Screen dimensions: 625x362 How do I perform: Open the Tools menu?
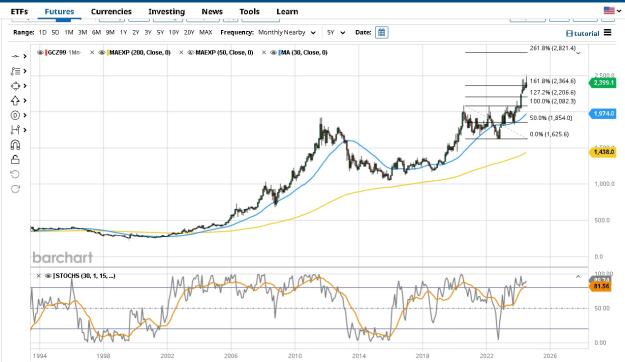point(250,12)
